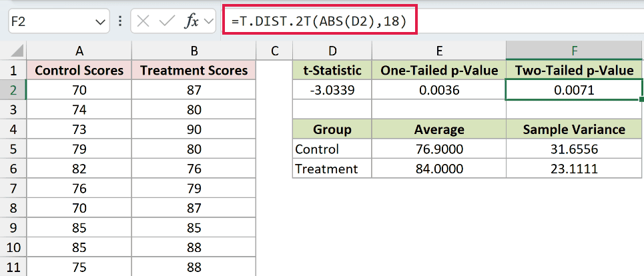Select cell with variance 31.6556
This screenshot has width=644, height=276.
[x=574, y=149]
